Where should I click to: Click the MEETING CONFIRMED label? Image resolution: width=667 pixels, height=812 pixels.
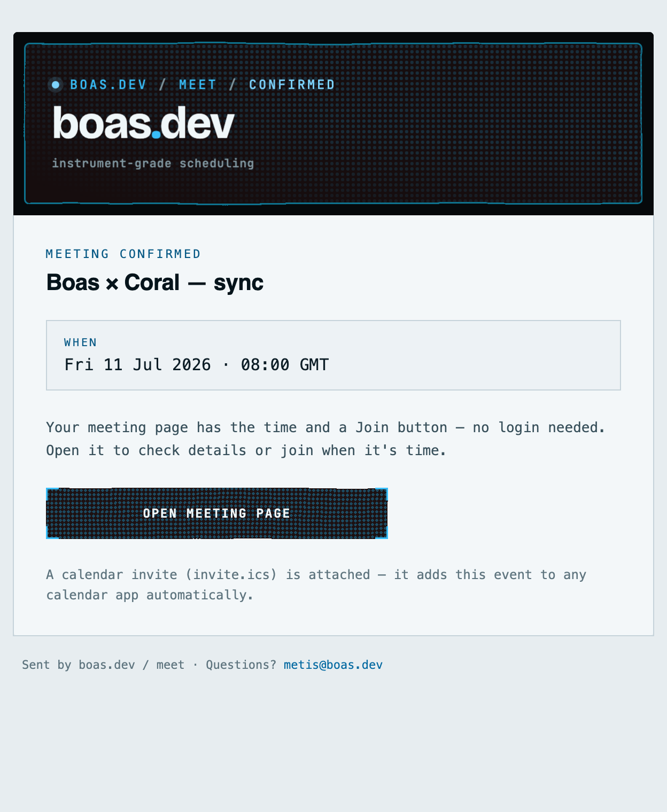point(123,254)
